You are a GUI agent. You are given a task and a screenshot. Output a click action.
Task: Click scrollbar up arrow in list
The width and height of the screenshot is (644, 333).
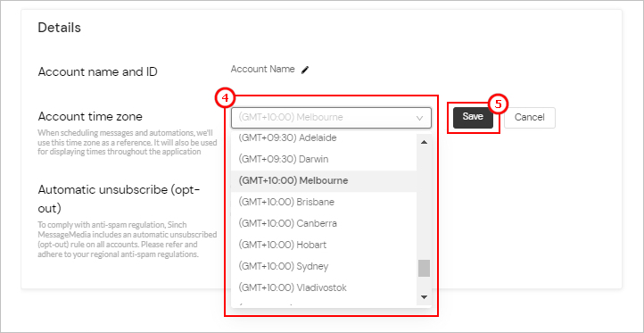[x=425, y=142]
